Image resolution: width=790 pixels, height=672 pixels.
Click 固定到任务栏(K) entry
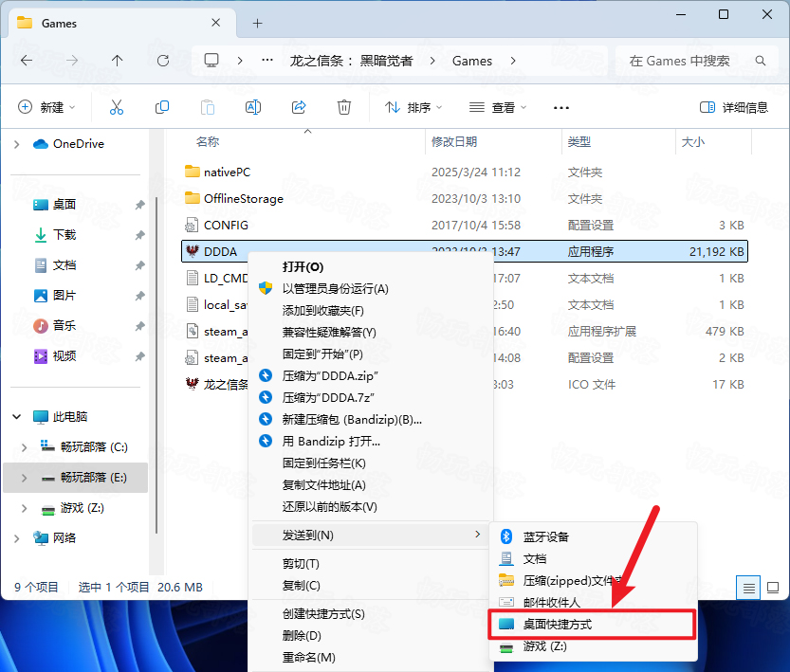tap(370, 463)
